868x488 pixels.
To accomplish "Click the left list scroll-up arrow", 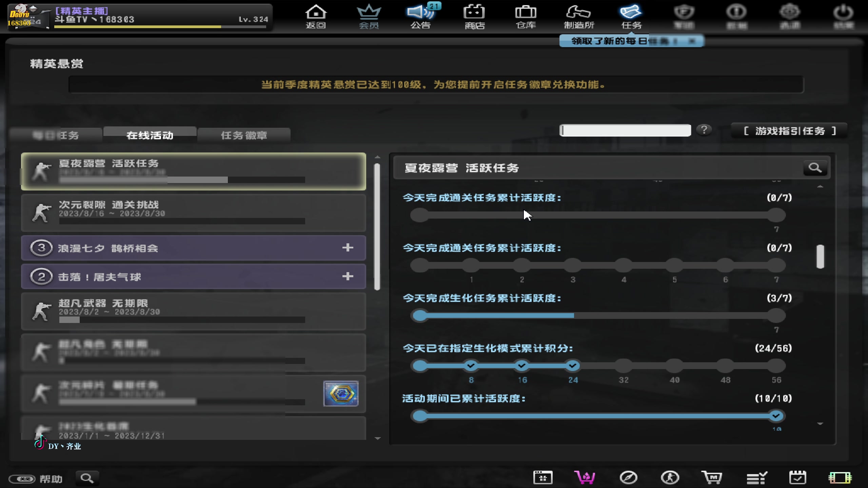I will click(x=377, y=157).
